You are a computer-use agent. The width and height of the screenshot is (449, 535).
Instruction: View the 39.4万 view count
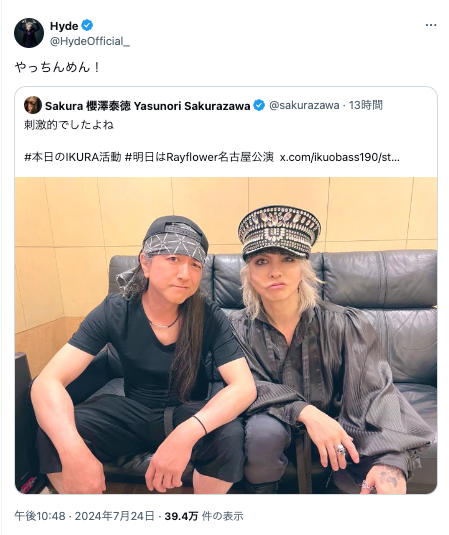pyautogui.click(x=181, y=516)
